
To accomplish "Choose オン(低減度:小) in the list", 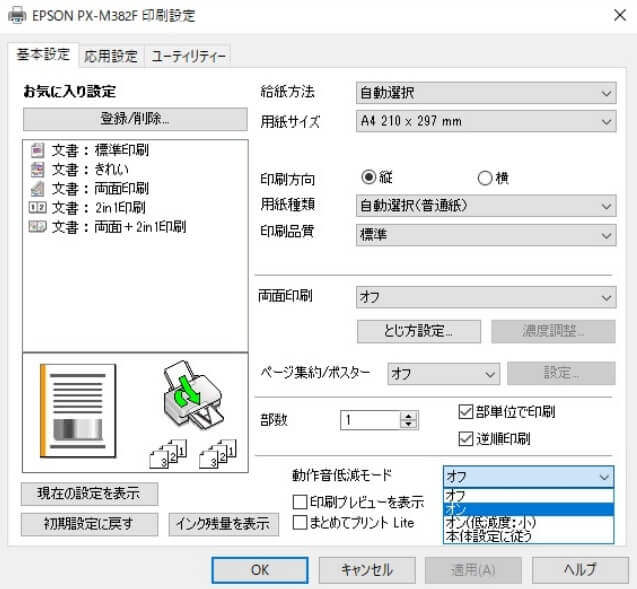I will click(x=529, y=522).
